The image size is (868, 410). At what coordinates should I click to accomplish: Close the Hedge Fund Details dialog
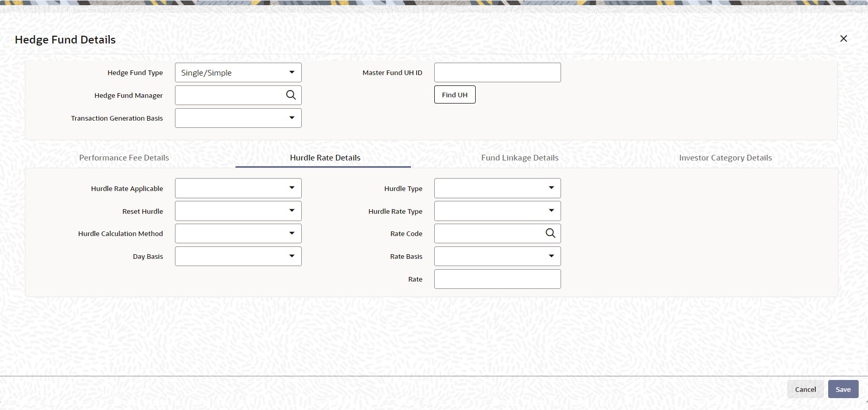[x=844, y=39]
